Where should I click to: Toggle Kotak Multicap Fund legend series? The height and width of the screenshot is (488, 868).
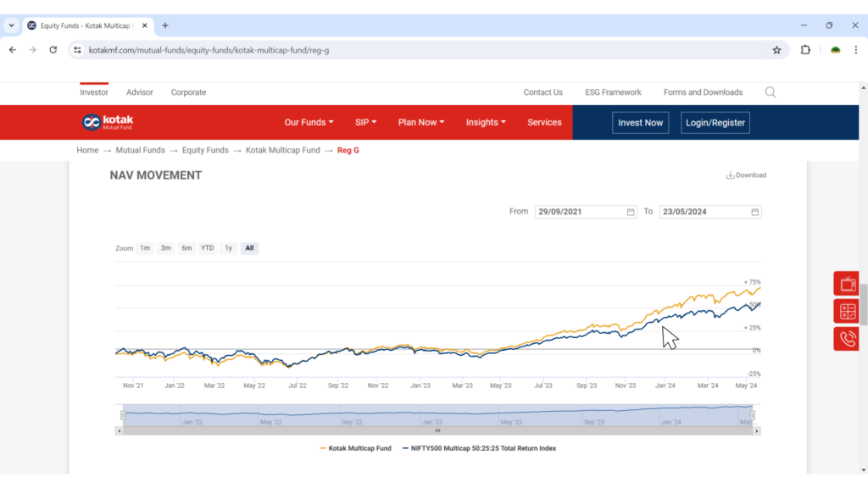coord(355,448)
